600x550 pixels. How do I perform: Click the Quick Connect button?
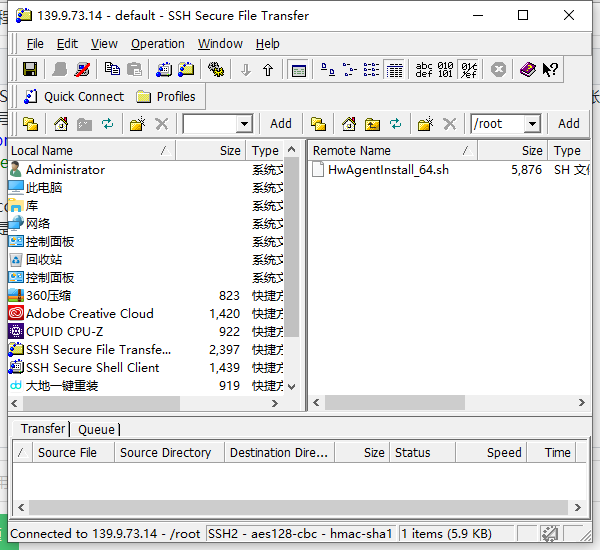[73, 97]
